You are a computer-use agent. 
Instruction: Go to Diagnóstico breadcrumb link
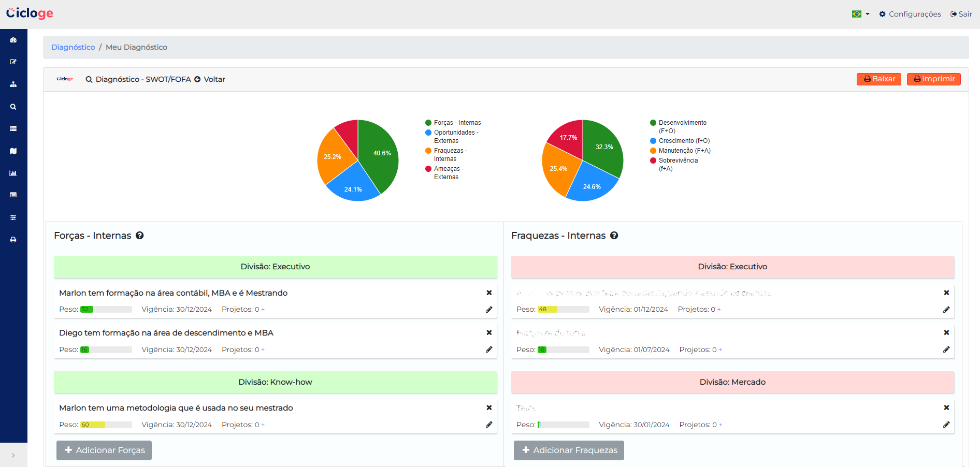click(73, 47)
